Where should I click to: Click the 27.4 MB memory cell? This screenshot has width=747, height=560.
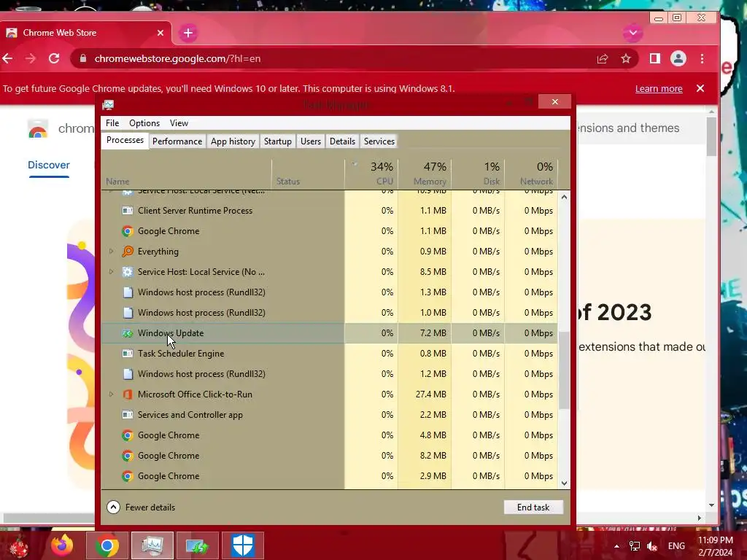[x=425, y=394]
